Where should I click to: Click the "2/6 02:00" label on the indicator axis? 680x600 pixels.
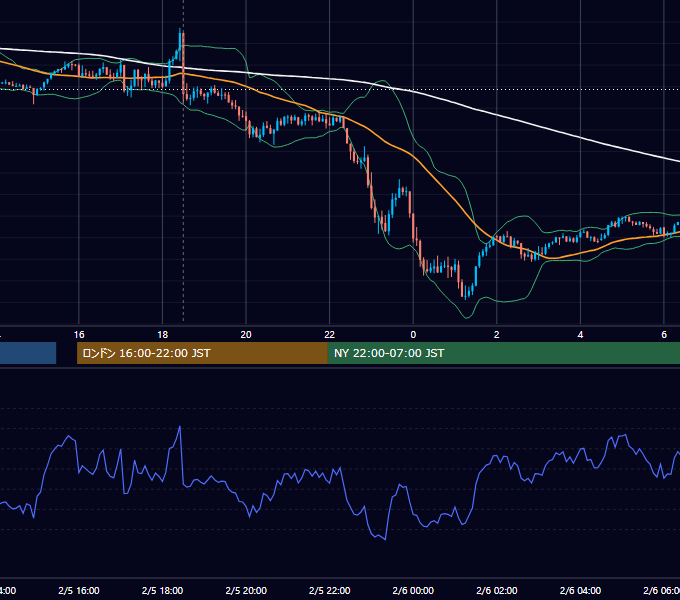[x=497, y=590]
